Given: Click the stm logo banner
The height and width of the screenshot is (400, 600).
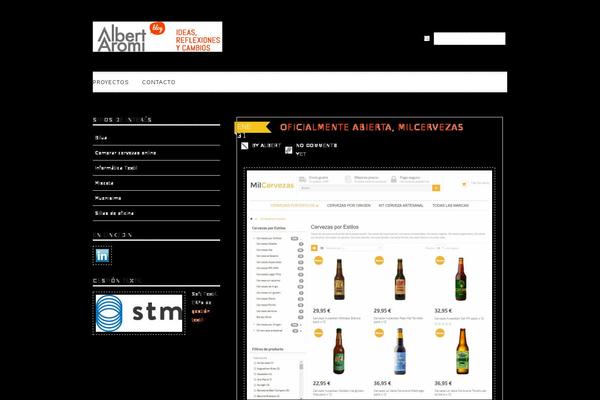Looking at the screenshot, I should 139,313.
